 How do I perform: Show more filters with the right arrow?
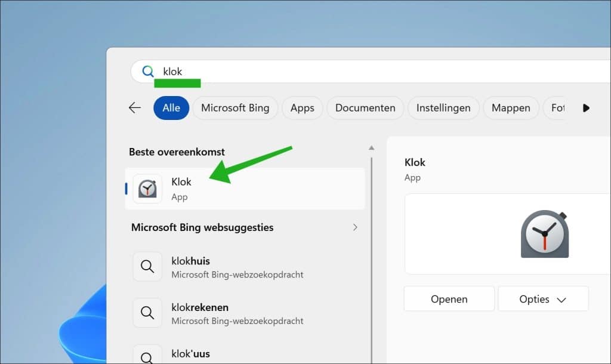(x=586, y=108)
